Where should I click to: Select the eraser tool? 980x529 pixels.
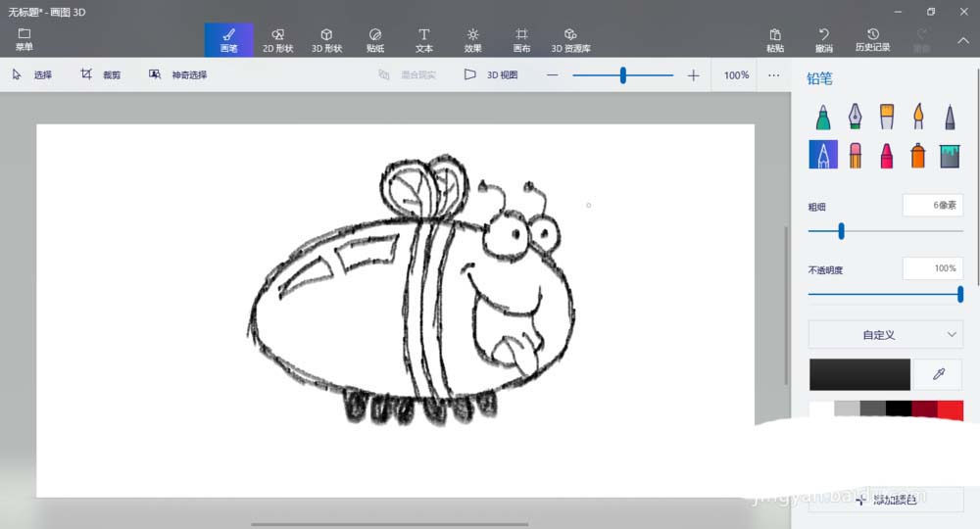(x=855, y=155)
